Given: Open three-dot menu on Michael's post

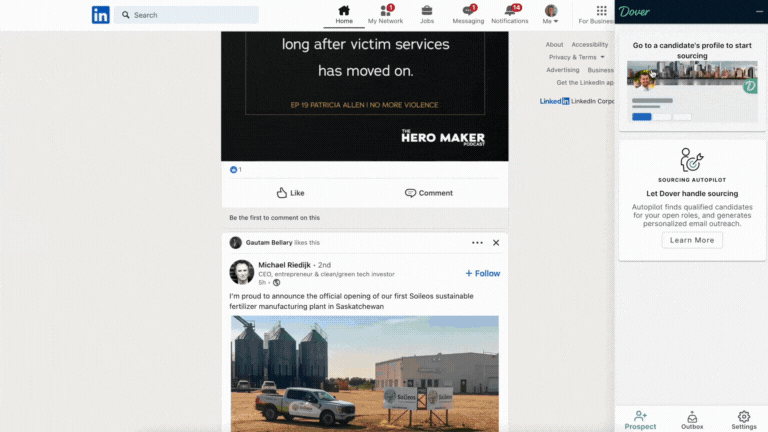Looking at the screenshot, I should [x=477, y=243].
